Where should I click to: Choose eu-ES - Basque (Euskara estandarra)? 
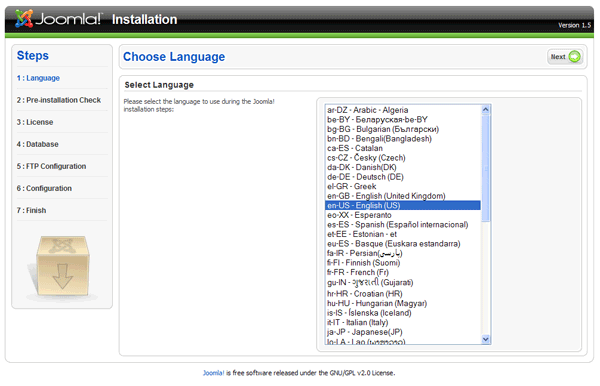click(403, 244)
